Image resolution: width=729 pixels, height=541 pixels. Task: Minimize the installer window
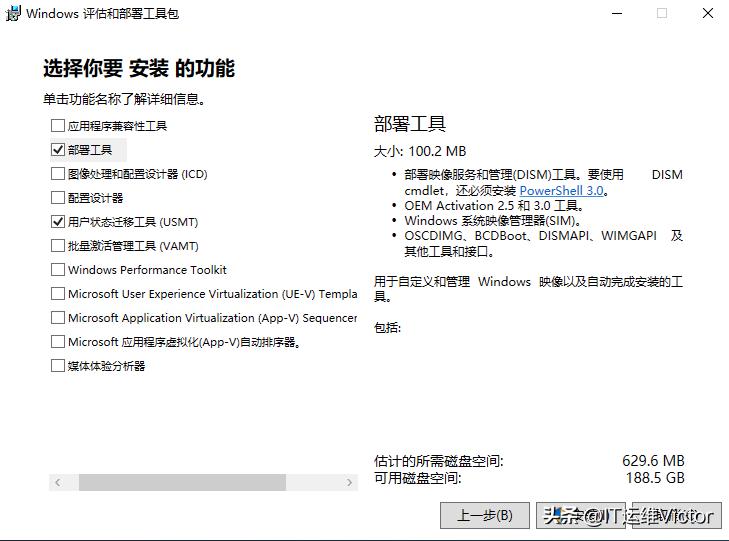(x=617, y=13)
